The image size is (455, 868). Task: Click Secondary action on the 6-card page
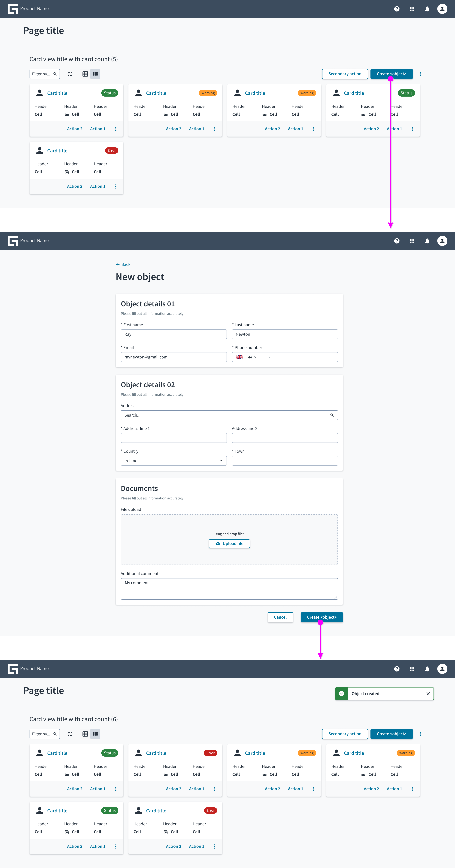point(345,734)
